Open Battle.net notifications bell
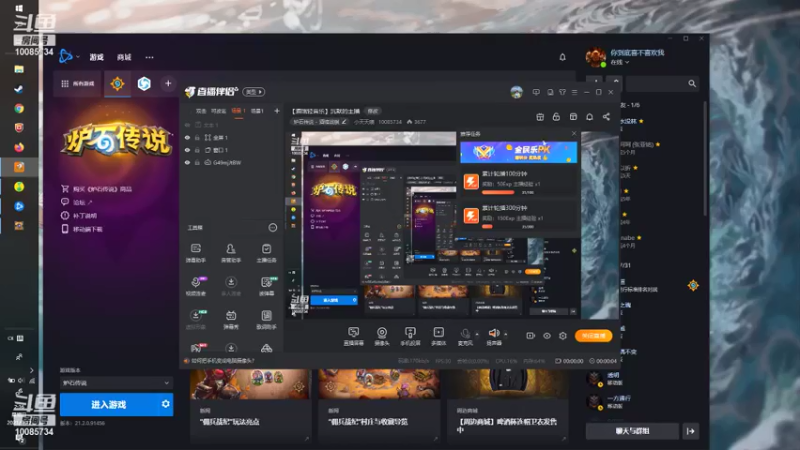Image resolution: width=800 pixels, height=450 pixels. coord(562,57)
